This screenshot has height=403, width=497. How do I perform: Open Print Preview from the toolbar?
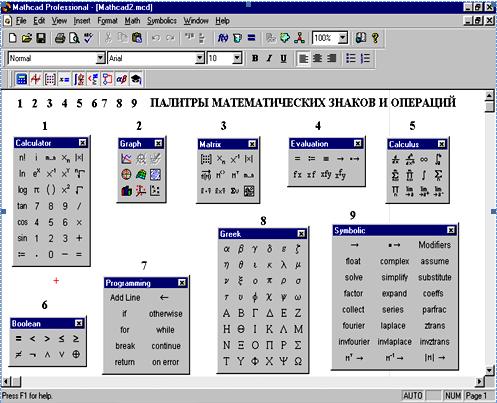tap(74, 38)
